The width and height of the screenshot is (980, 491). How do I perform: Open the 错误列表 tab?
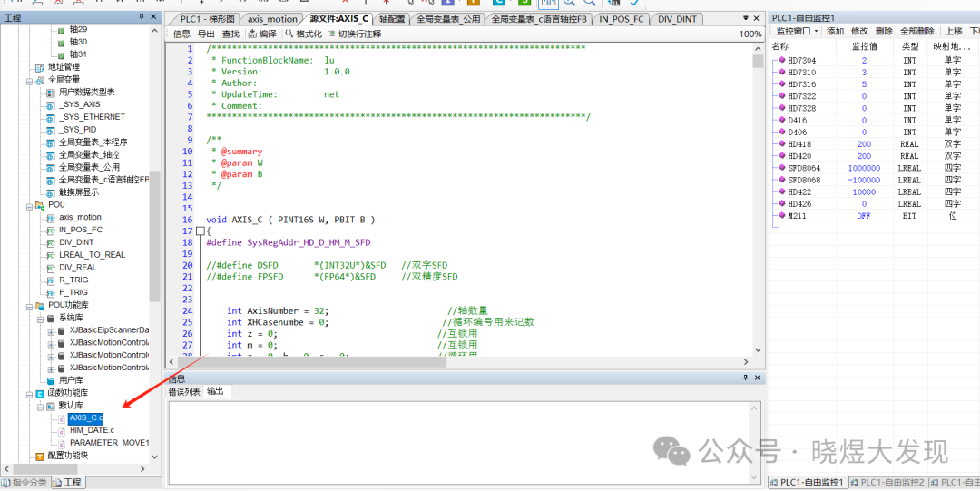[x=184, y=391]
